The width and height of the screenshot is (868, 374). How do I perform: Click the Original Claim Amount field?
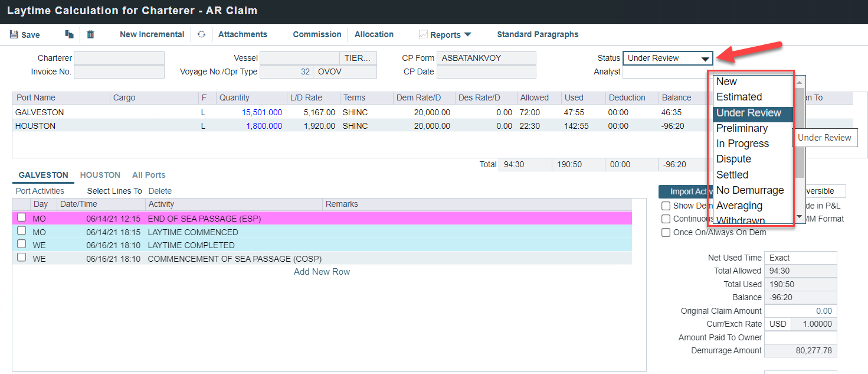800,311
